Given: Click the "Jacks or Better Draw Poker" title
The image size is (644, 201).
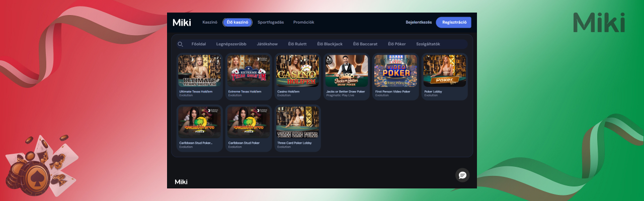Looking at the screenshot, I should pos(347,91).
